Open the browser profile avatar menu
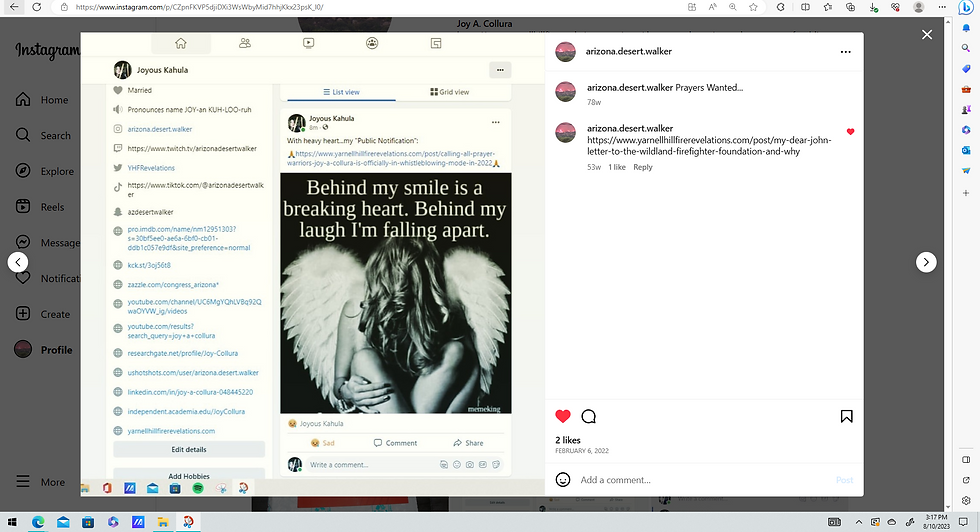The width and height of the screenshot is (980, 532). coord(918,7)
